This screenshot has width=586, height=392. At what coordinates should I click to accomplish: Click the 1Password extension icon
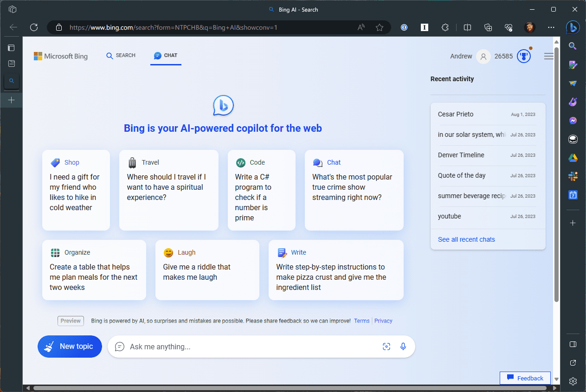(404, 27)
